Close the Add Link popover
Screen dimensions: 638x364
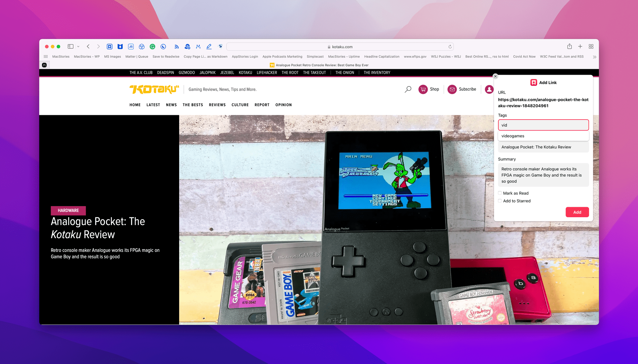(x=495, y=76)
